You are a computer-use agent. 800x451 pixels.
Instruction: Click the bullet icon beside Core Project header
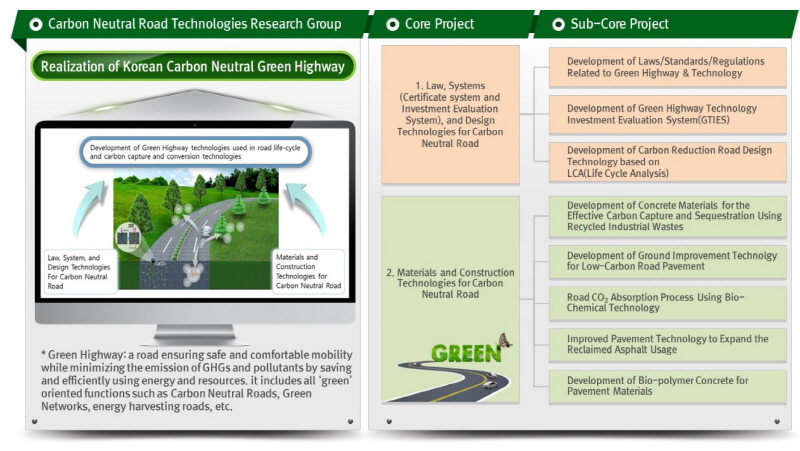click(392, 23)
